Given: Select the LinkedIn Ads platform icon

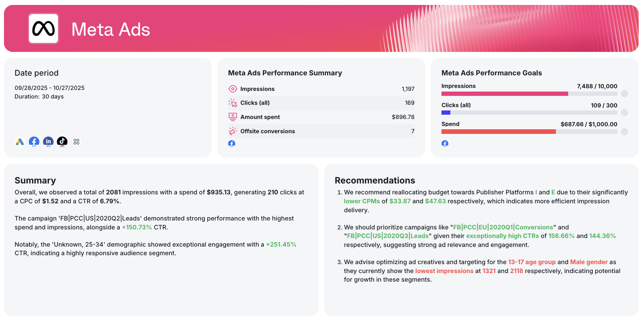Looking at the screenshot, I should click(x=48, y=141).
